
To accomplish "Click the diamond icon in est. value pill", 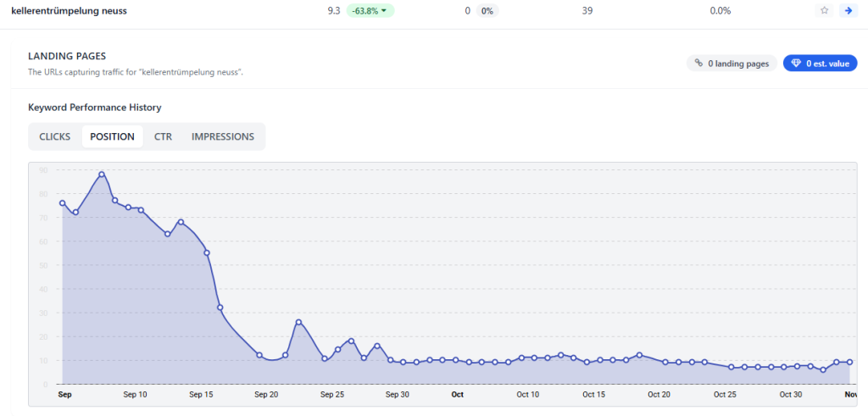I will coord(796,63).
